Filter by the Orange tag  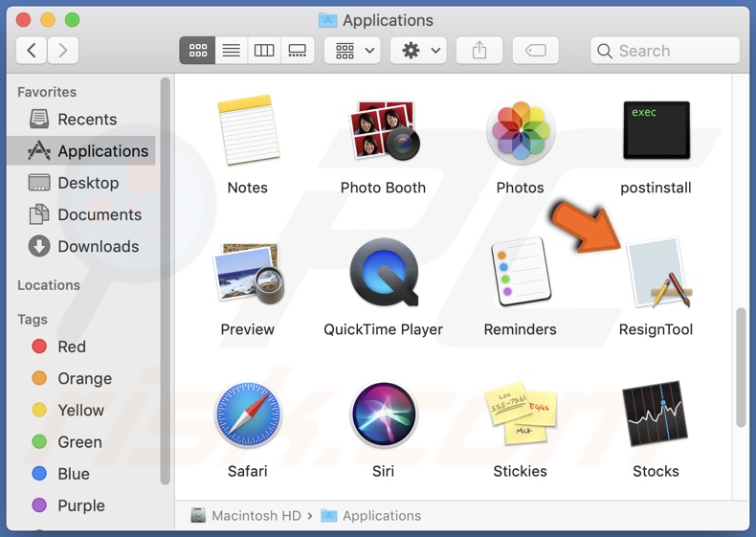pos(80,378)
